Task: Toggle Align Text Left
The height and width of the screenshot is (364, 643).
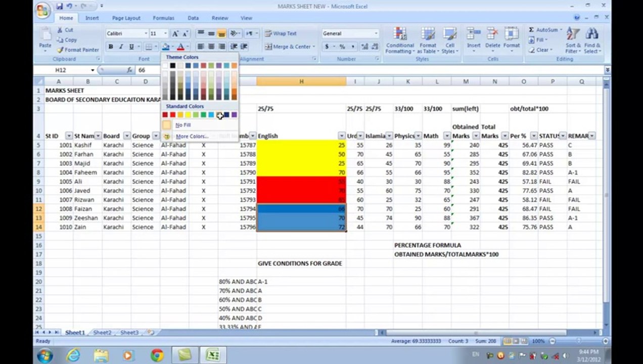Action: tap(201, 47)
